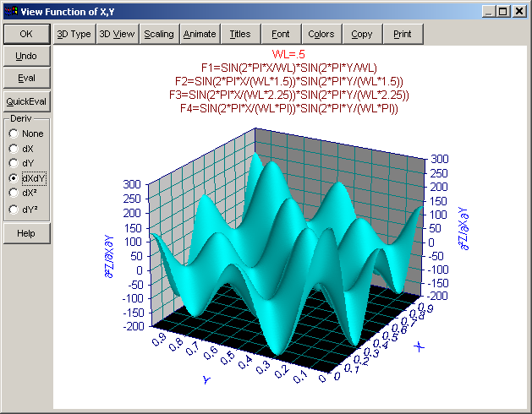Select the dX² derivative option

point(23,193)
